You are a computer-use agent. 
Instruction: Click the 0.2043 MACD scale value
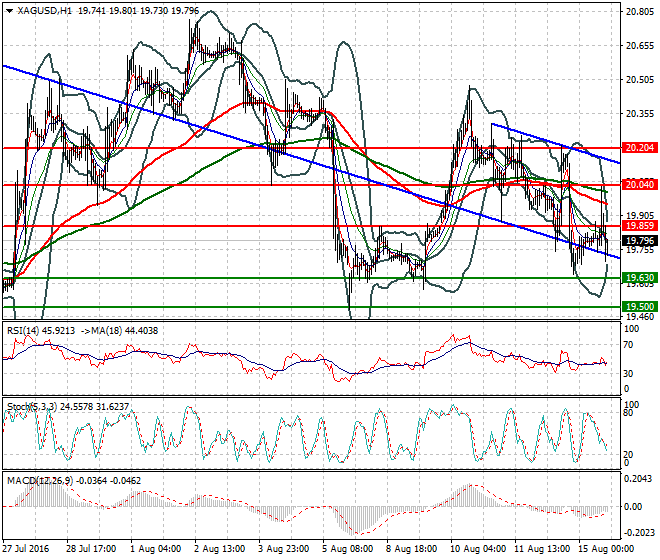tap(638, 479)
